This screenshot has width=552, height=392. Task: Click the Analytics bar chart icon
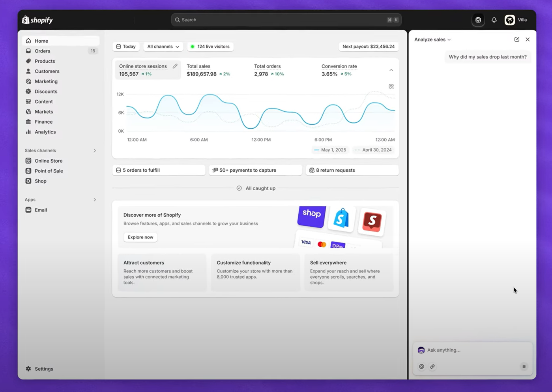28,132
